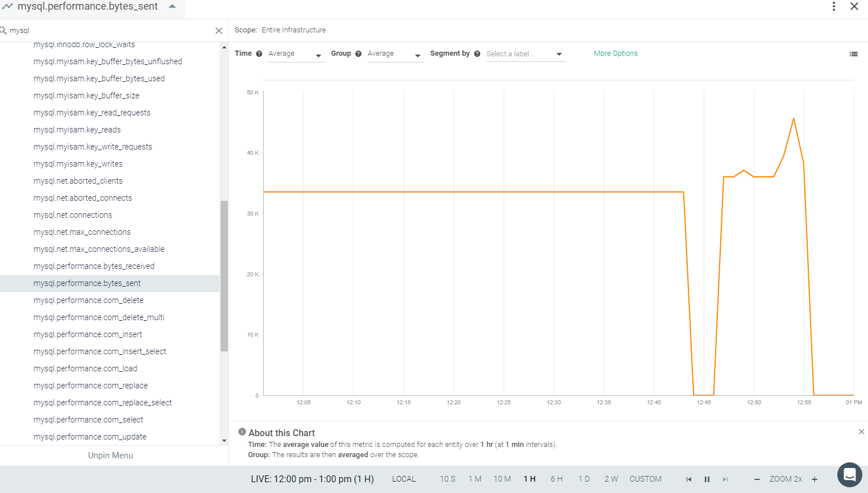Select the 2 W time range

tap(611, 479)
